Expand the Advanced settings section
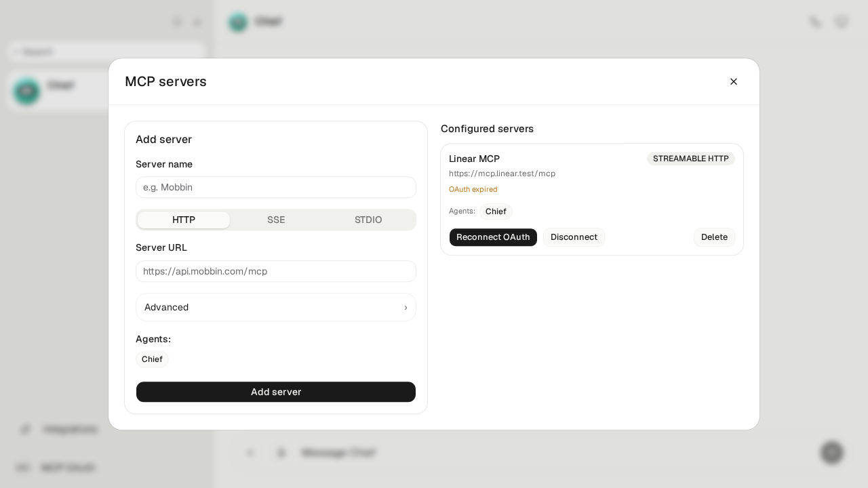 (x=276, y=307)
